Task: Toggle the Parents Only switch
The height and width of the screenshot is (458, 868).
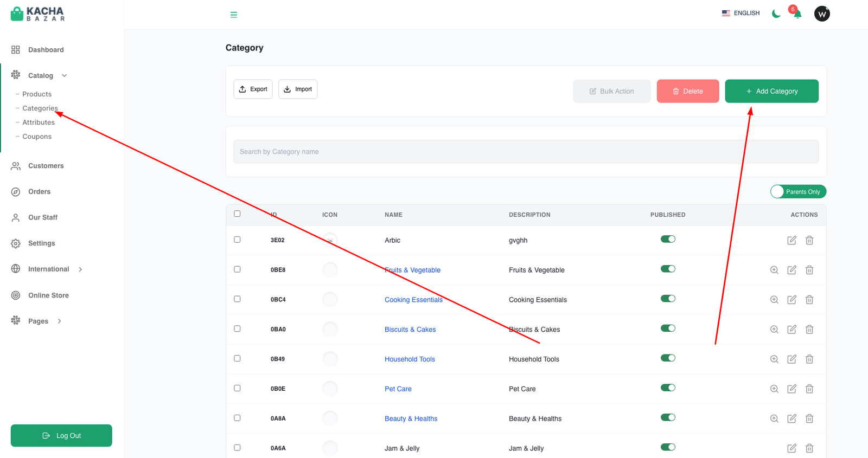Action: [798, 192]
